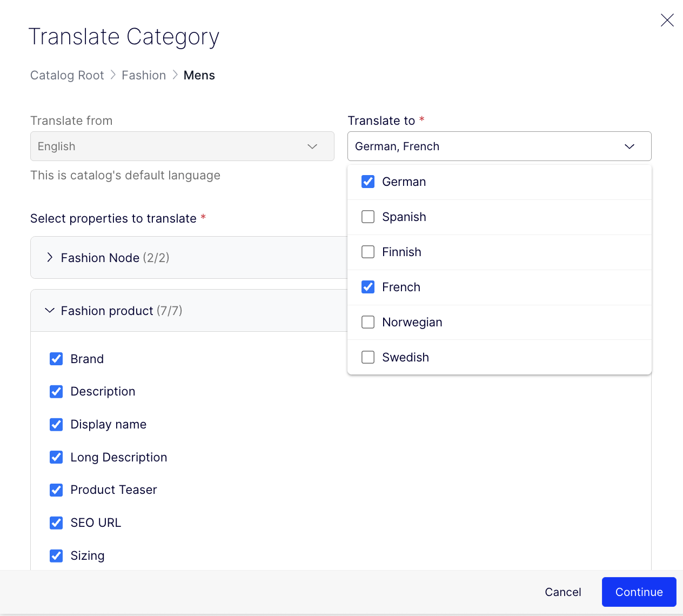Check Swedish in the Translate to list
683x616 pixels.
(367, 357)
